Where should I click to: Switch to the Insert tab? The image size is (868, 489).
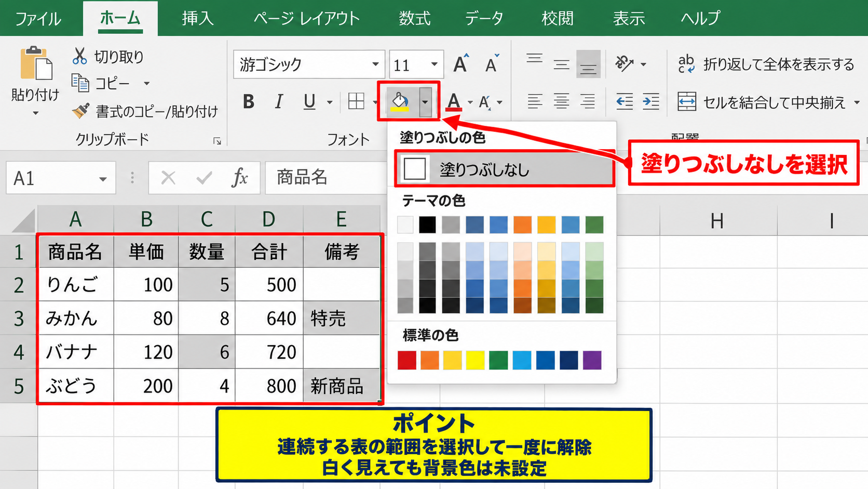198,18
